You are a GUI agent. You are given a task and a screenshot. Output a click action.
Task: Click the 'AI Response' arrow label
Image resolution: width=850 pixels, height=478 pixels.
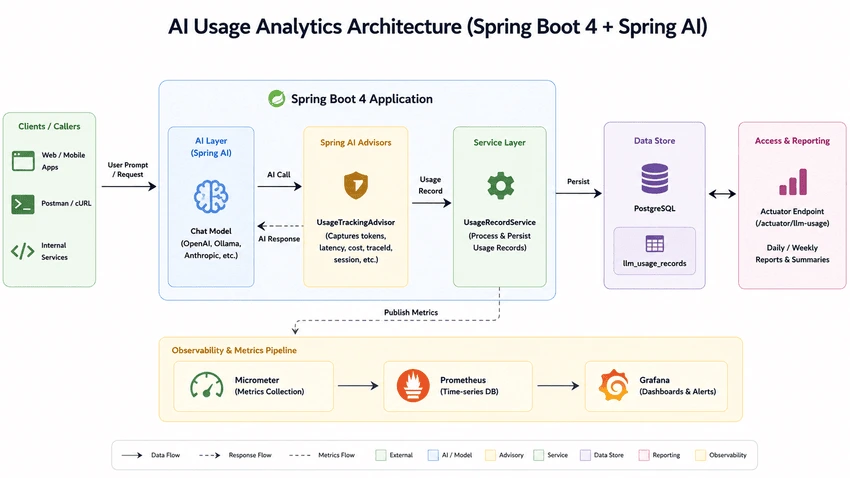279,238
